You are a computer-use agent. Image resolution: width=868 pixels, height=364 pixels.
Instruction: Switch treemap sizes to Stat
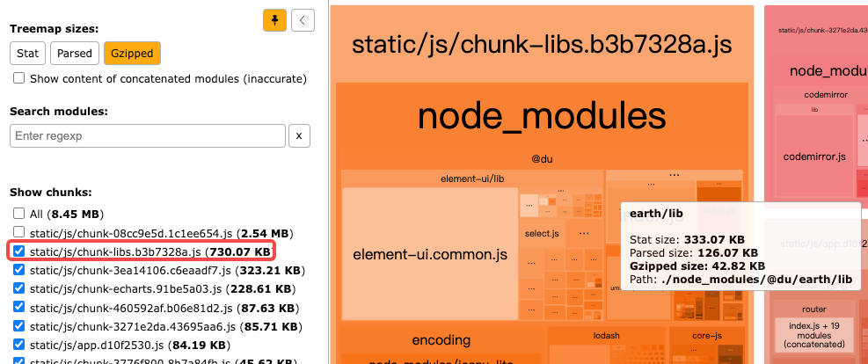coord(27,53)
